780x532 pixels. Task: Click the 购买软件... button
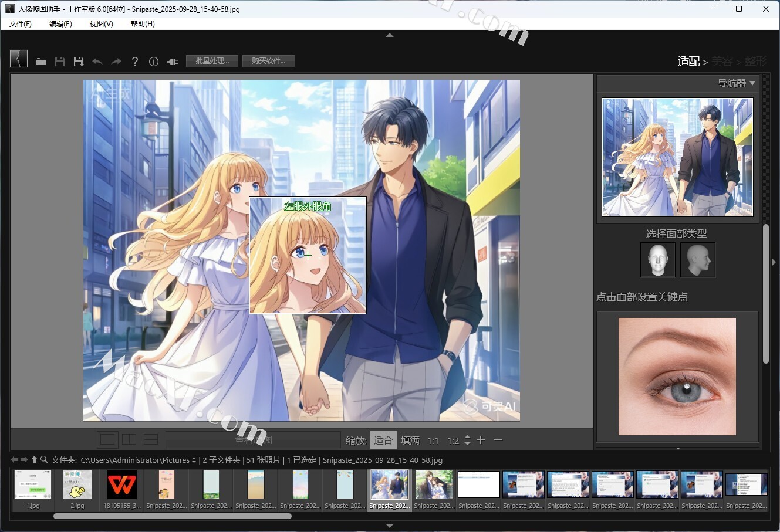point(268,61)
